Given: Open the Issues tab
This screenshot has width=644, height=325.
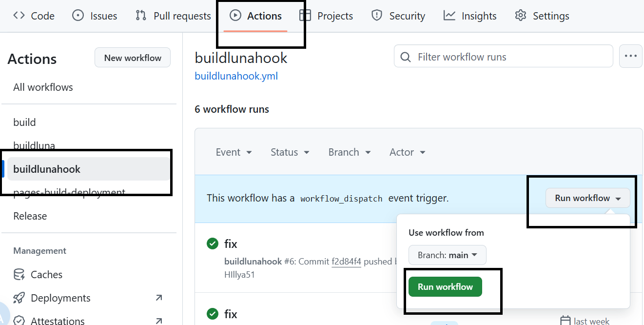Looking at the screenshot, I should click(x=95, y=16).
